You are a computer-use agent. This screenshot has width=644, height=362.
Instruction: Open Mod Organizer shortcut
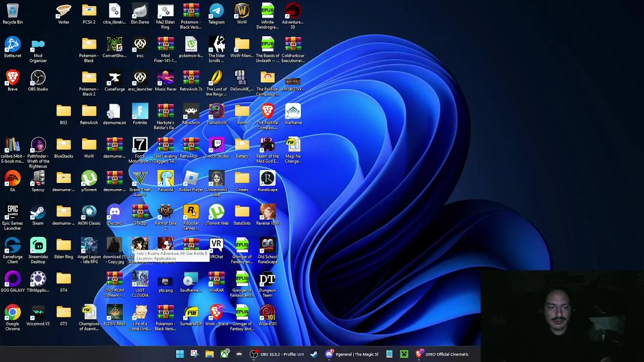[38, 50]
